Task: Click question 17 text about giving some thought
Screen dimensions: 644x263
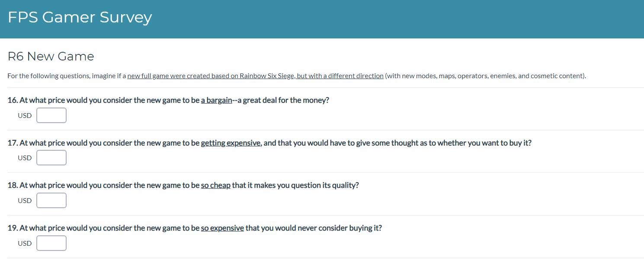Action: [x=398, y=143]
